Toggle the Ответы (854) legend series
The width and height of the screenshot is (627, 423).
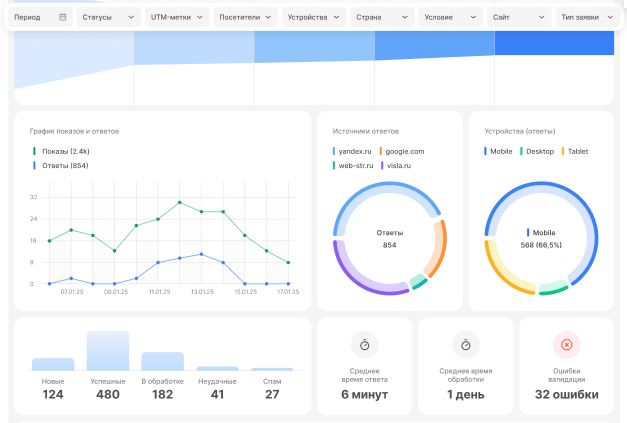point(61,165)
